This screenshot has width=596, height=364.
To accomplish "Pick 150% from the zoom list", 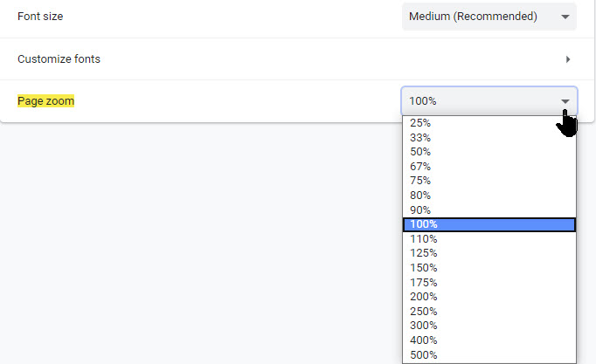I will pyautogui.click(x=489, y=267).
